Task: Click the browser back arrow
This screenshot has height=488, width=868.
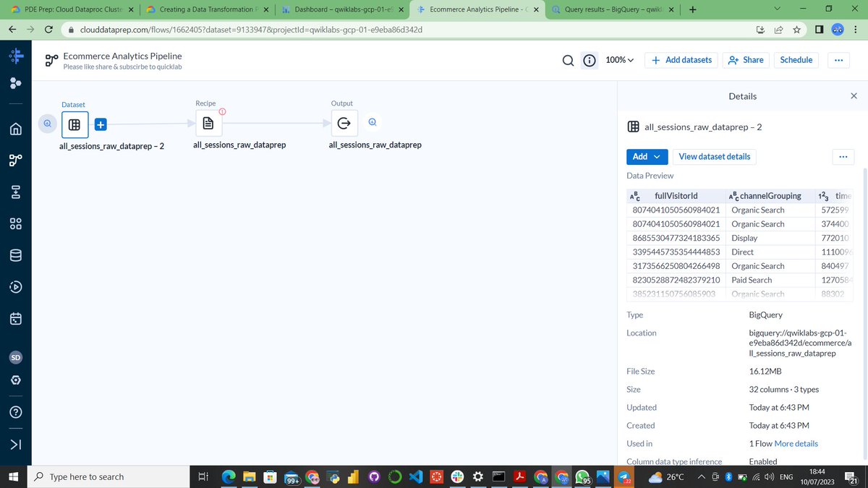Action: (13, 30)
